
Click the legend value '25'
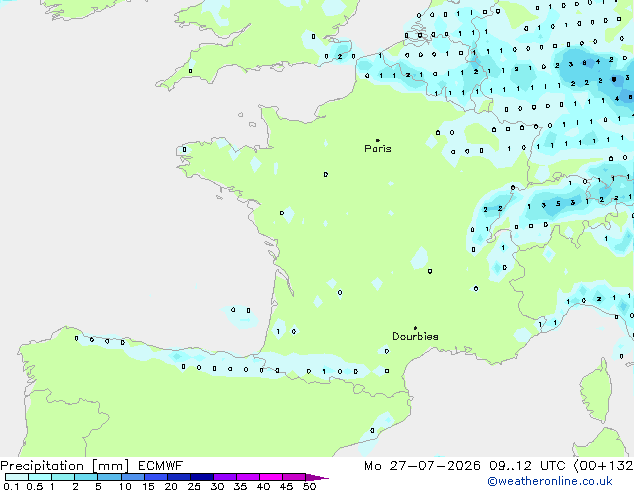click(194, 486)
